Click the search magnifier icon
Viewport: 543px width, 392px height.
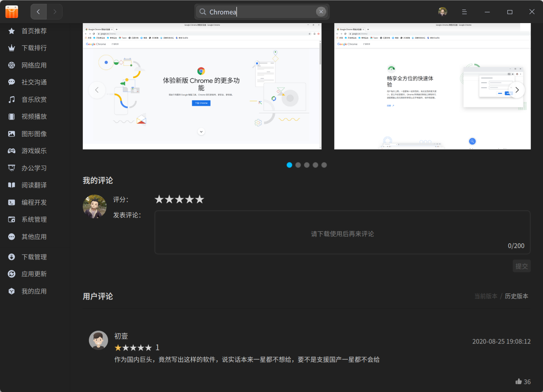pyautogui.click(x=203, y=12)
